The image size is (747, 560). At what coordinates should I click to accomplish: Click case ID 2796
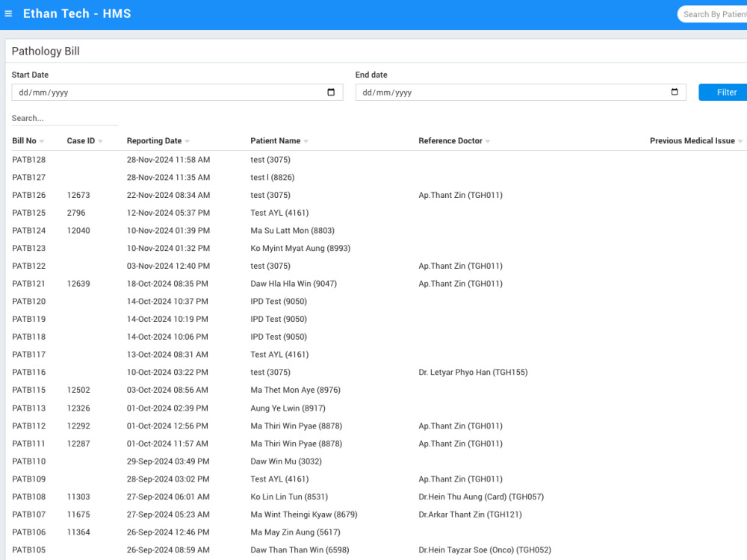tap(76, 213)
